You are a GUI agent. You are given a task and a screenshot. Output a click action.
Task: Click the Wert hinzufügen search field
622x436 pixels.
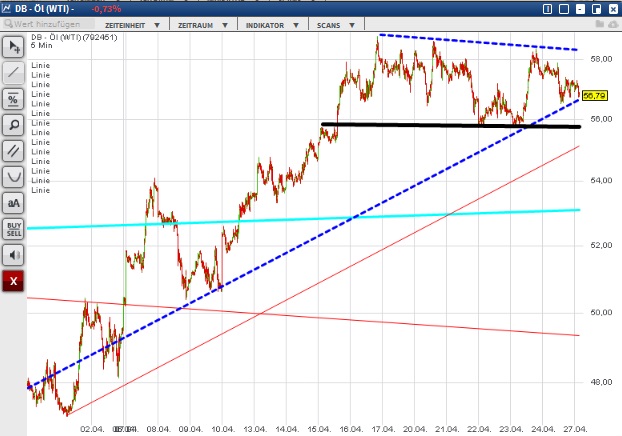tap(48, 24)
